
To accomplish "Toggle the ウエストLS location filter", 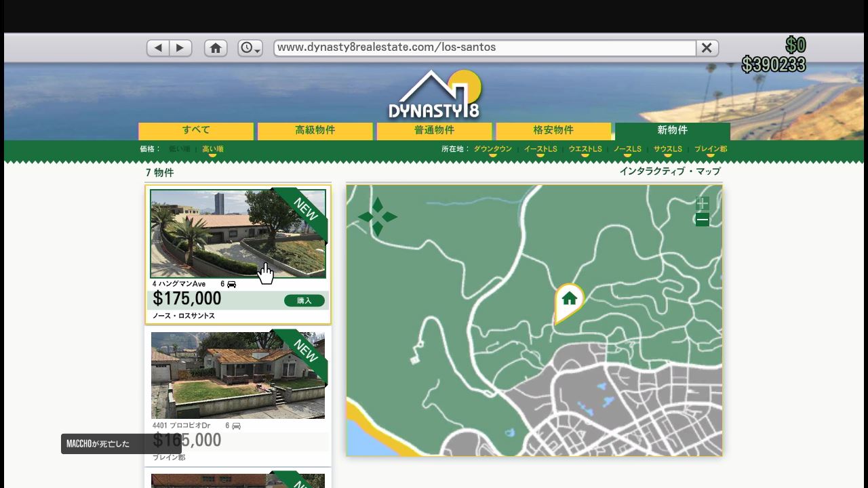I will [x=585, y=149].
